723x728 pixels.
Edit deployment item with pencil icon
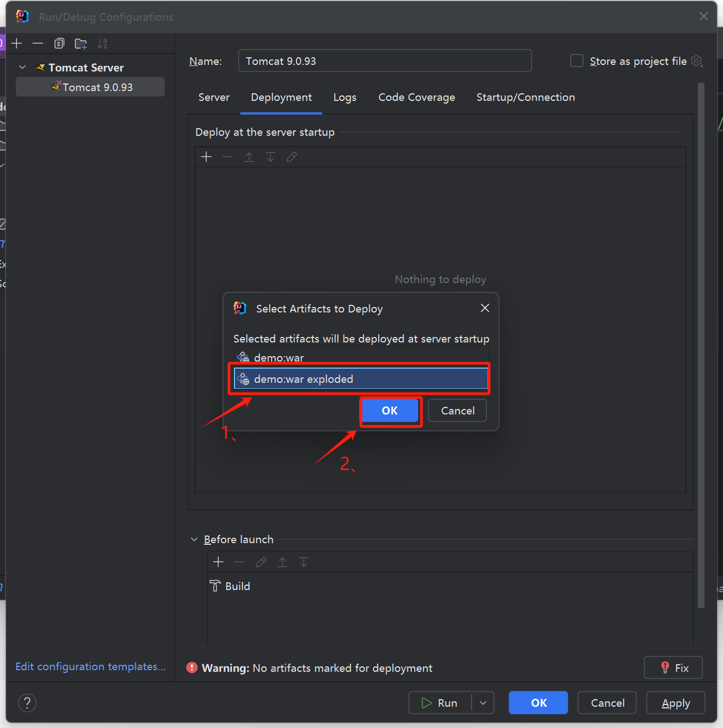[292, 157]
